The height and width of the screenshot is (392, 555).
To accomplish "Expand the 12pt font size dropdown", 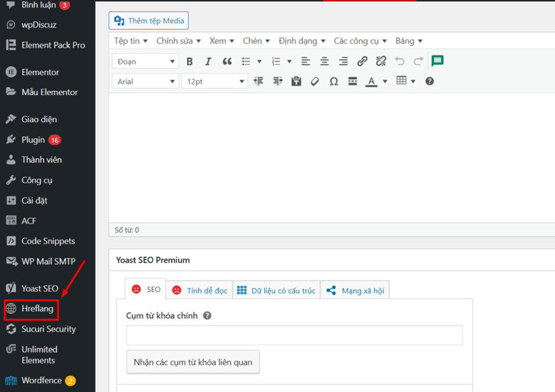I will coord(214,81).
